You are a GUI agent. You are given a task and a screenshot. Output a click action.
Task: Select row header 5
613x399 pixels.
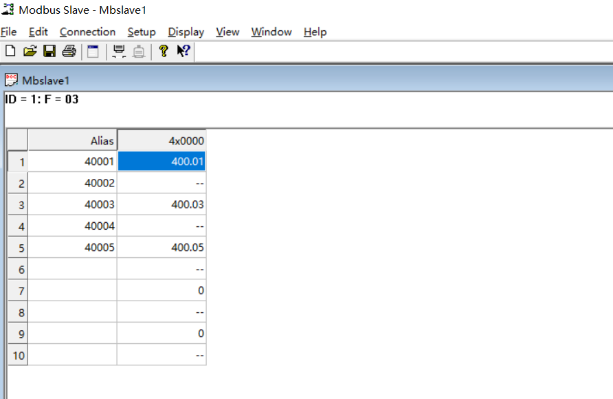pyautogui.click(x=18, y=247)
